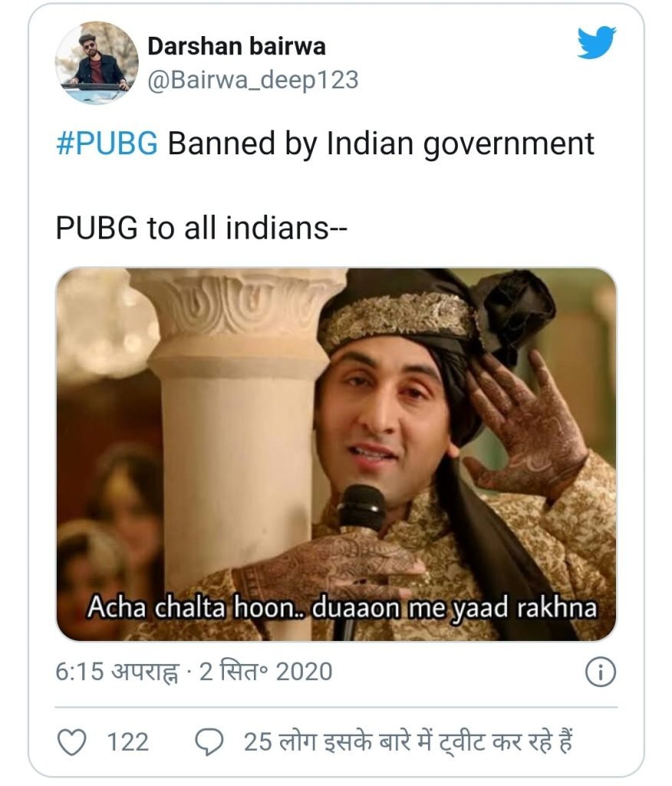This screenshot has height=786, width=672.
Task: Click the 'Banned by Indian government' text
Action: [x=380, y=144]
